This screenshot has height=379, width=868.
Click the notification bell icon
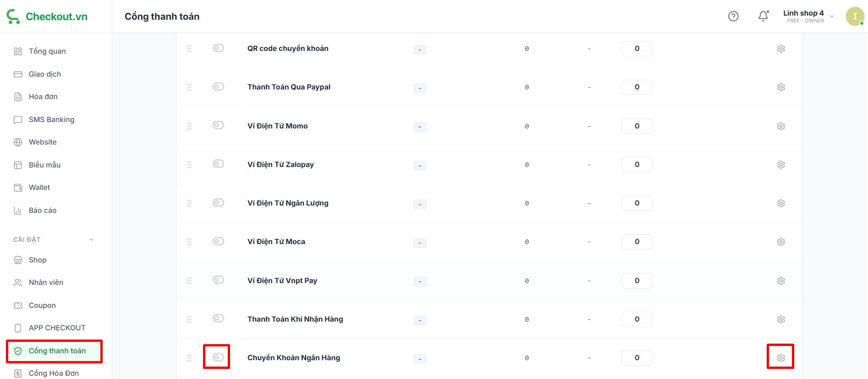(x=763, y=17)
